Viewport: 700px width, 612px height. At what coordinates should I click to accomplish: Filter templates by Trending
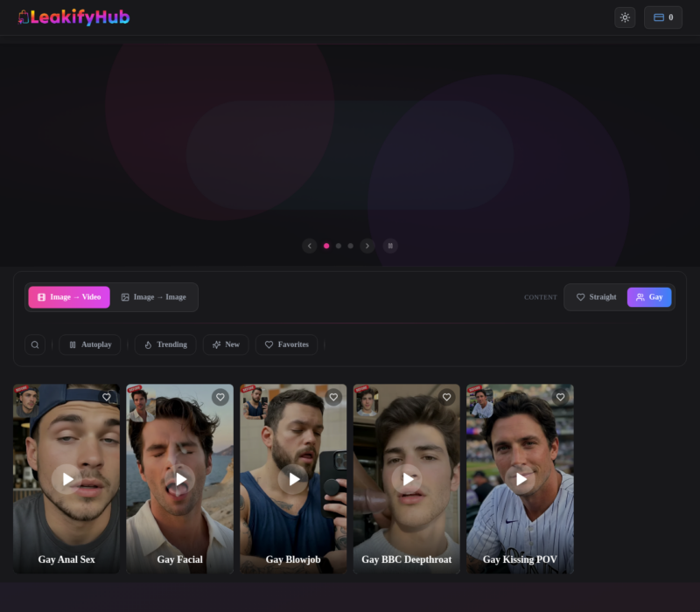click(x=165, y=344)
